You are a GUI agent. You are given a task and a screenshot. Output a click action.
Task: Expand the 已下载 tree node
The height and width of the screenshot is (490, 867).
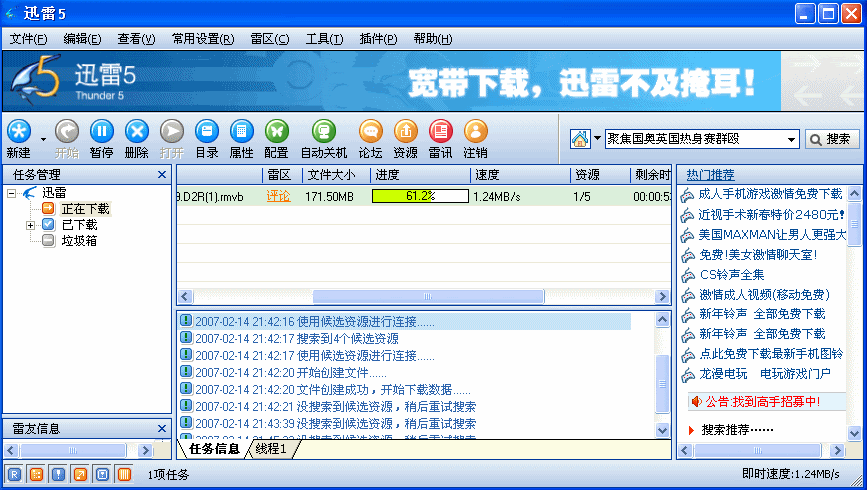30,225
